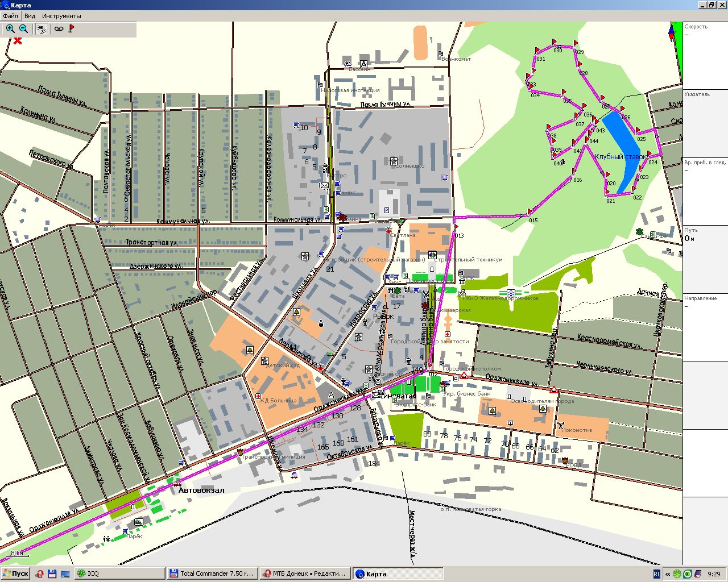Click the track recording tape icon
The image size is (728, 582).
tap(59, 29)
